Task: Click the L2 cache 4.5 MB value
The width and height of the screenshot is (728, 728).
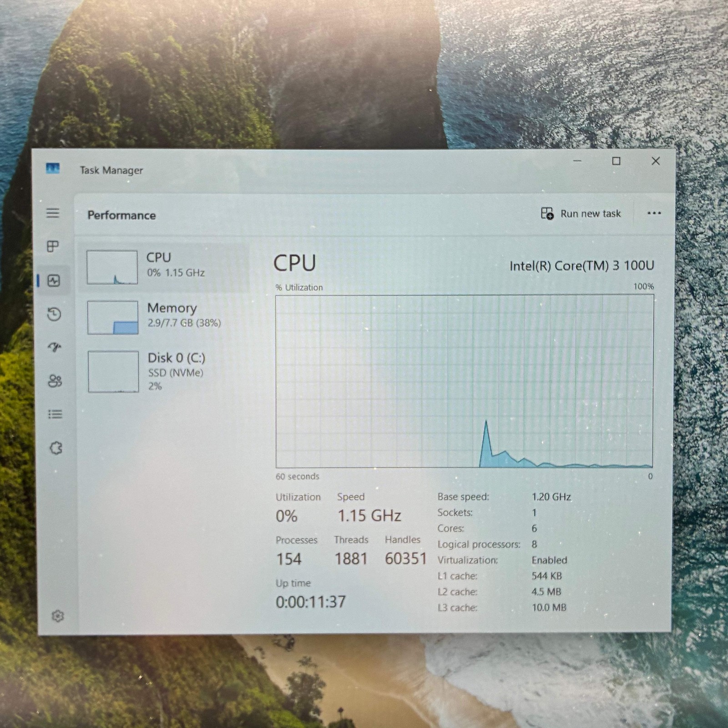Action: tap(546, 591)
